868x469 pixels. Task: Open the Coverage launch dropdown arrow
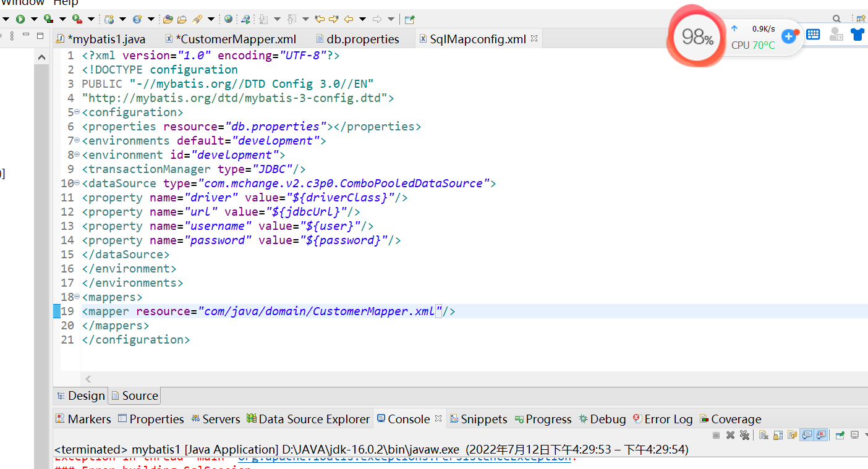pos(62,19)
